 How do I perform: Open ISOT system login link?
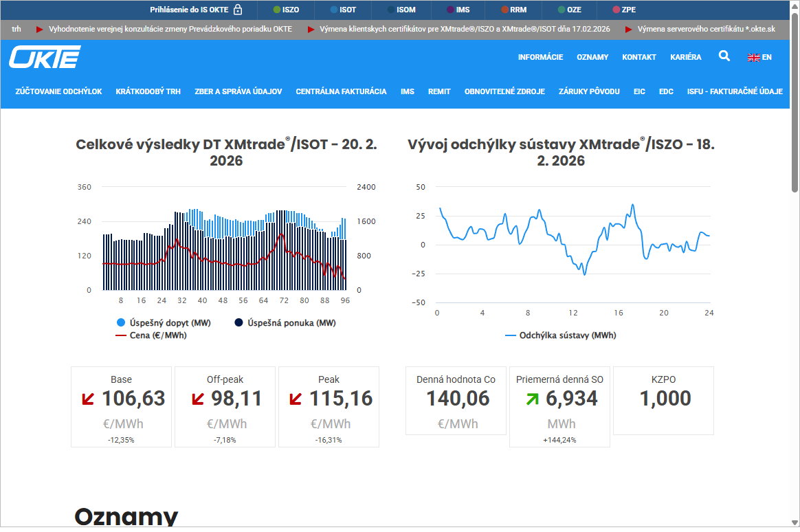click(343, 10)
